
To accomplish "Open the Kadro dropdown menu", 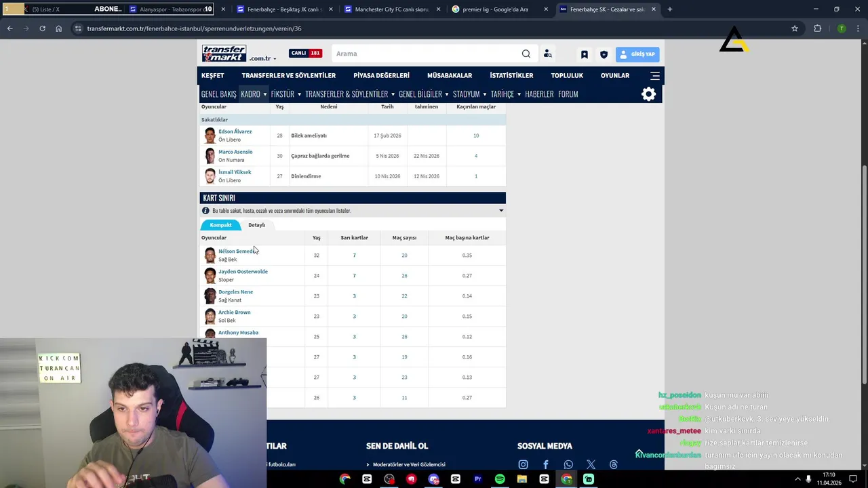I will click(254, 94).
